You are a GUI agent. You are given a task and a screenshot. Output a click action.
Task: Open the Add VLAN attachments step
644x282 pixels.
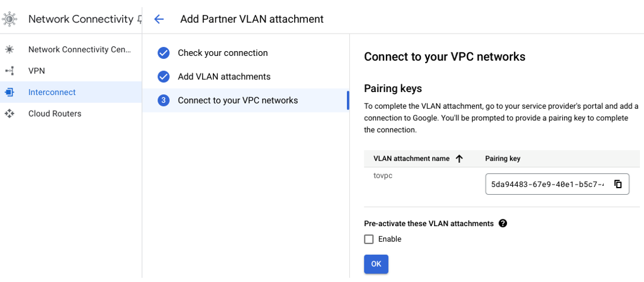click(x=224, y=77)
